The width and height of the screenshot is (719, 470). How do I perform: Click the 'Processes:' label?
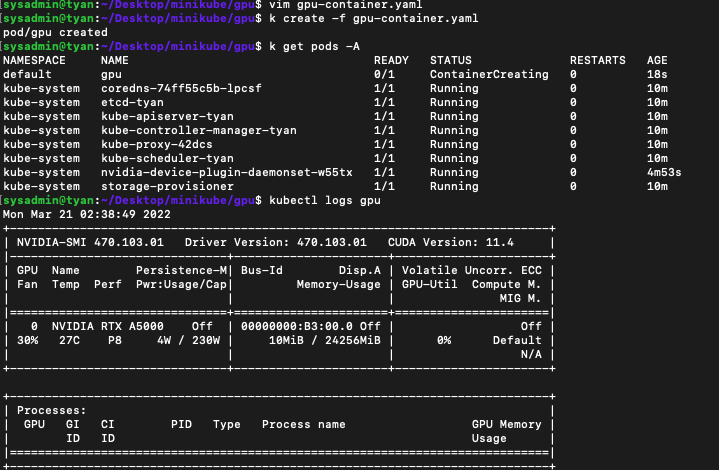click(51, 410)
